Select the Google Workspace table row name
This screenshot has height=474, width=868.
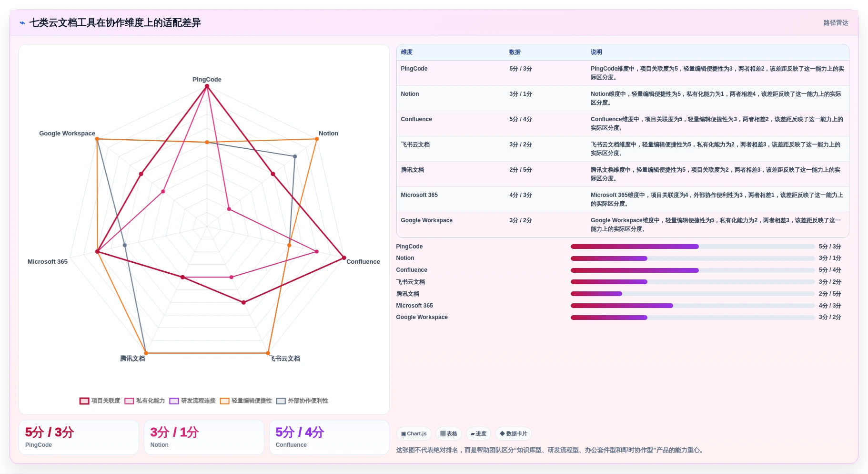(426, 220)
